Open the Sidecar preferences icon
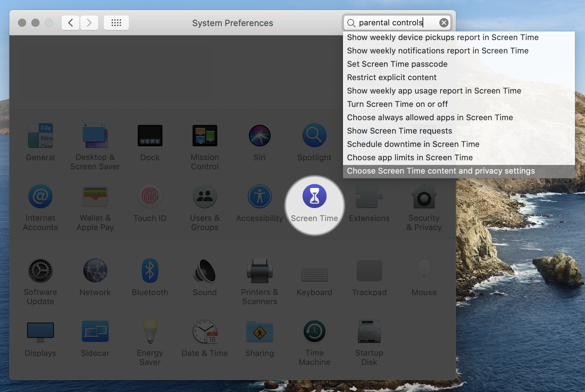 (95, 331)
